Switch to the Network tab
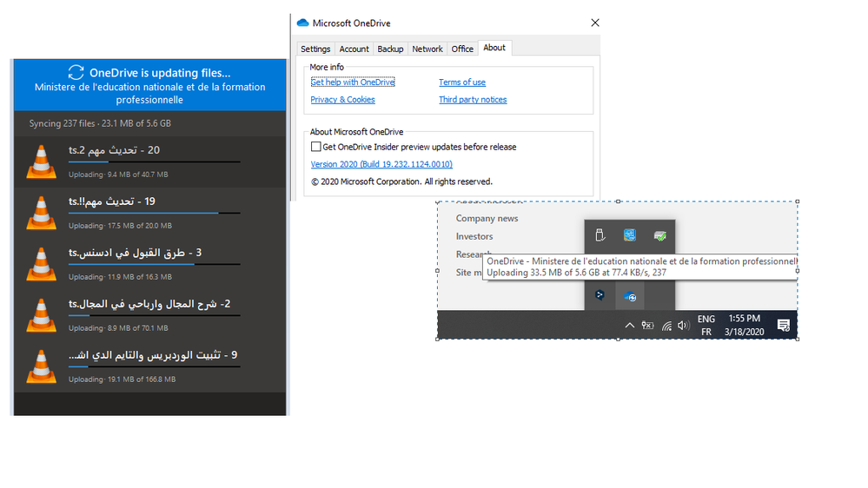This screenshot has height=488, width=868. (x=427, y=49)
